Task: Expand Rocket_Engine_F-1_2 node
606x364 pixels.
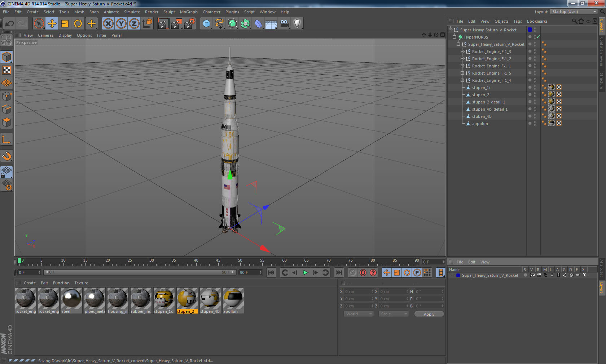Action: [x=462, y=59]
